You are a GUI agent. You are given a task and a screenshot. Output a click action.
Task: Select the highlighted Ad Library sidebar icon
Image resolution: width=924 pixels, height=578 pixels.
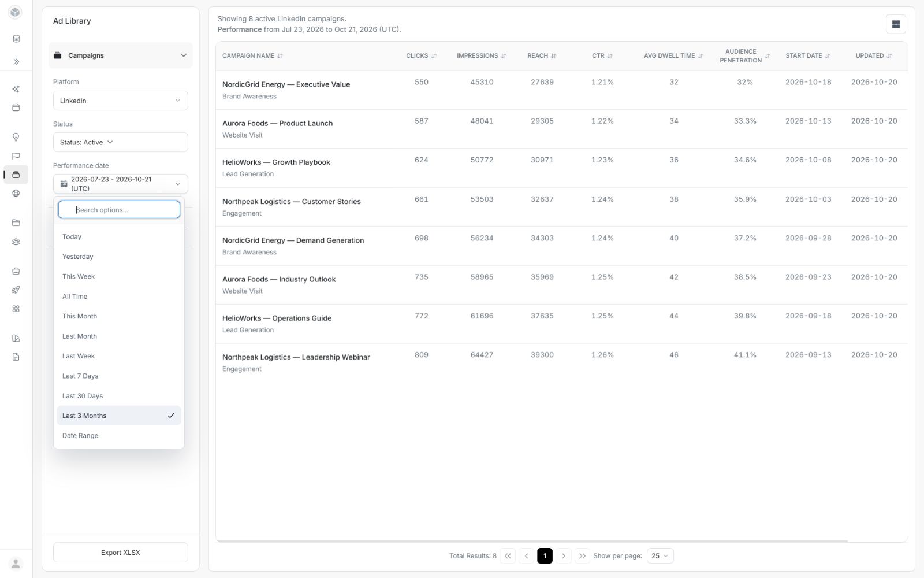pyautogui.click(x=16, y=175)
